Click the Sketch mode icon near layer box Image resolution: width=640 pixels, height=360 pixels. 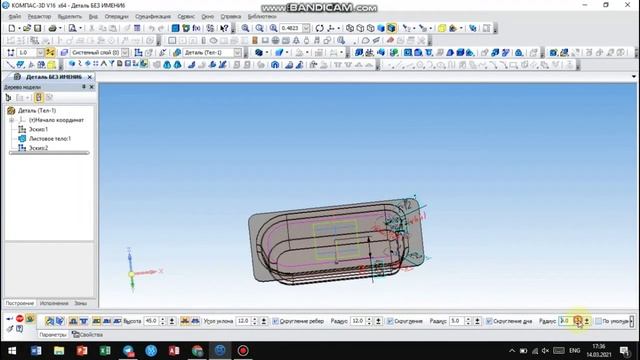138,53
